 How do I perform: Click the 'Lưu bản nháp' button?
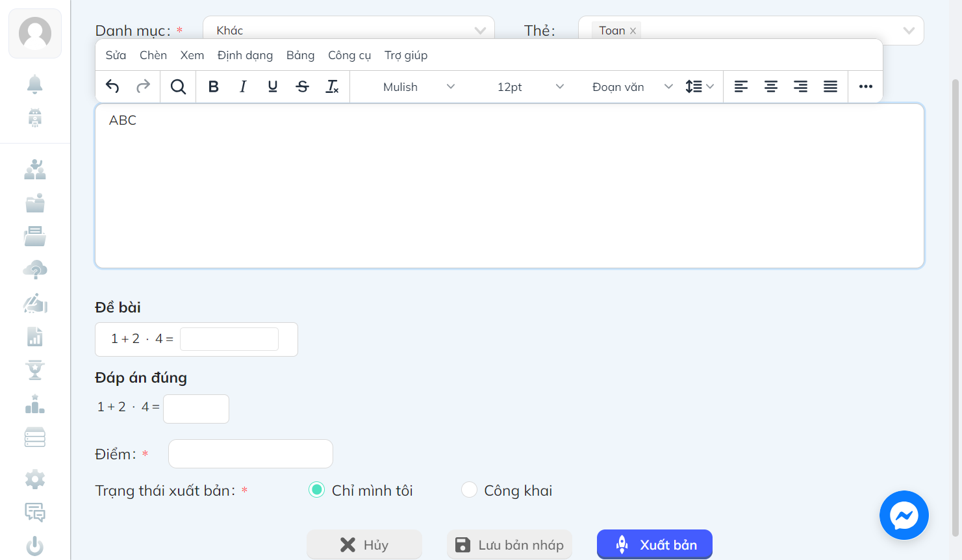pos(509,544)
